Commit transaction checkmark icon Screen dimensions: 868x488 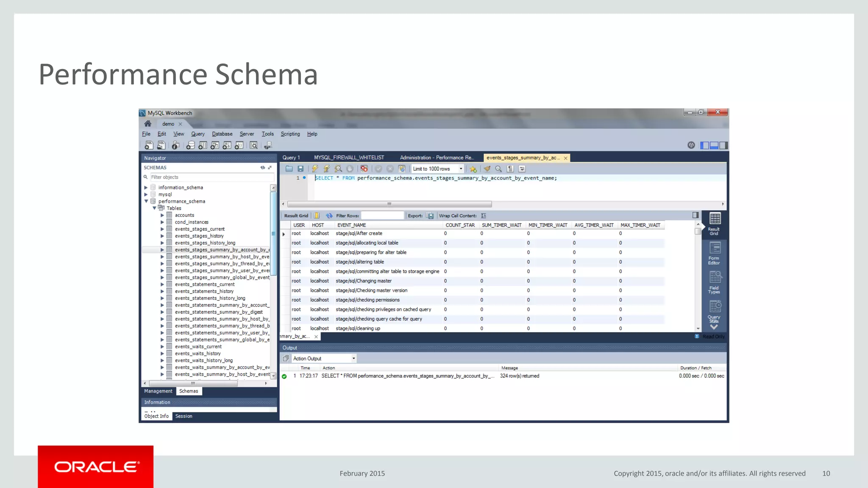378,169
